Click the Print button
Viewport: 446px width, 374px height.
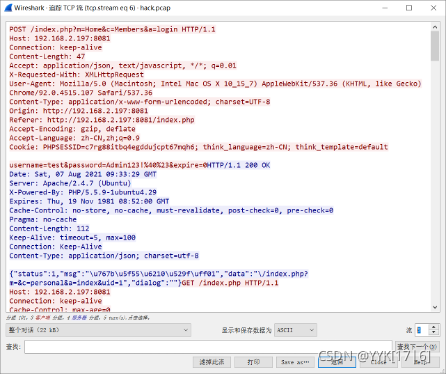pyautogui.click(x=253, y=362)
